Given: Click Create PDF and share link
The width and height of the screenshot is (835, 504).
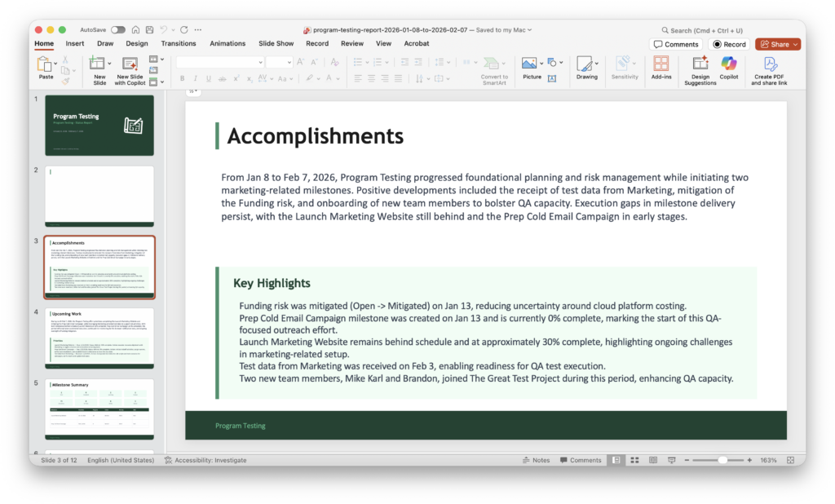Looking at the screenshot, I should point(769,69).
